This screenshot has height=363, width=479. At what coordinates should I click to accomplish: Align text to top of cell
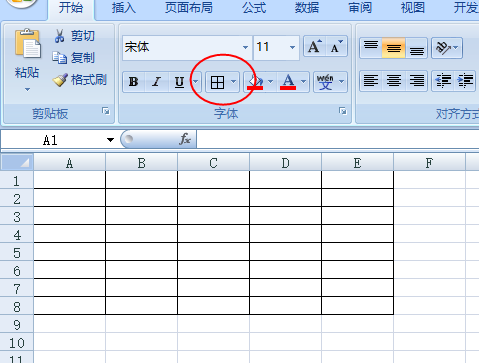pos(371,48)
